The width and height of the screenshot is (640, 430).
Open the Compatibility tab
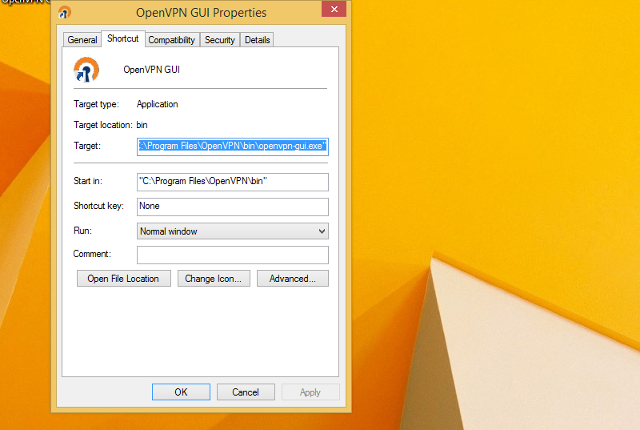pos(172,40)
